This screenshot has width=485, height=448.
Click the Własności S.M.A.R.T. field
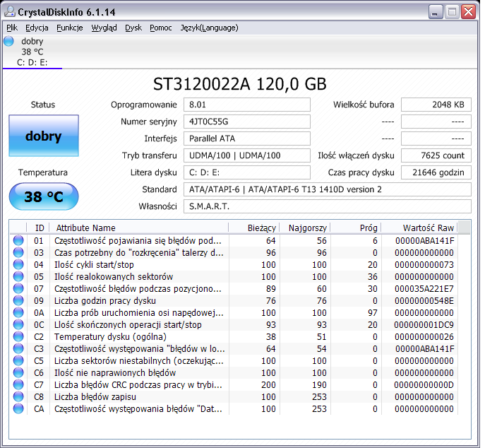click(328, 206)
